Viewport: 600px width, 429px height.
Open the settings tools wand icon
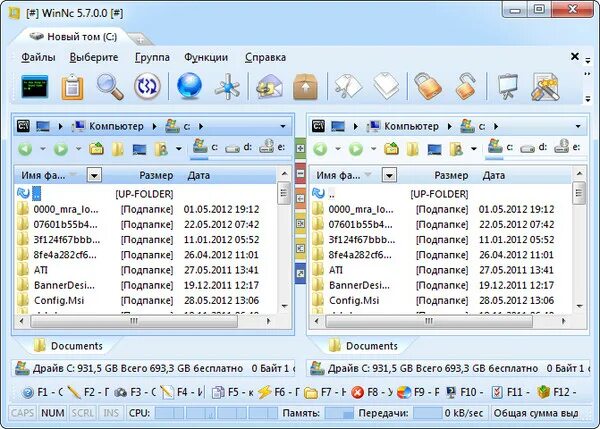click(x=545, y=87)
